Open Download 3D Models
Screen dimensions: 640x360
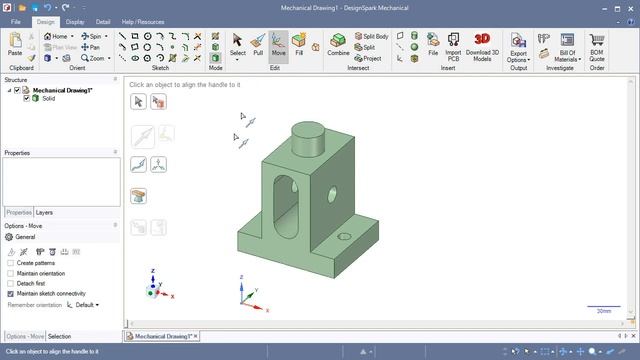(482, 47)
